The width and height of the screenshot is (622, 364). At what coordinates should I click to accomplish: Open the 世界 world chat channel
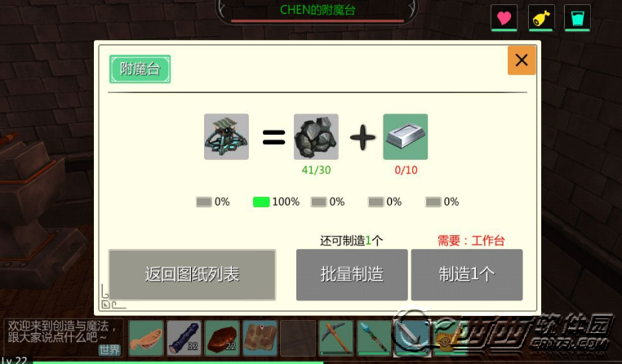pos(109,350)
